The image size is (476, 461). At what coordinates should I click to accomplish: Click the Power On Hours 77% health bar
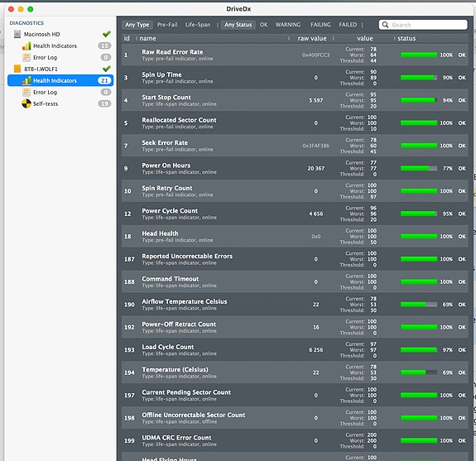419,169
